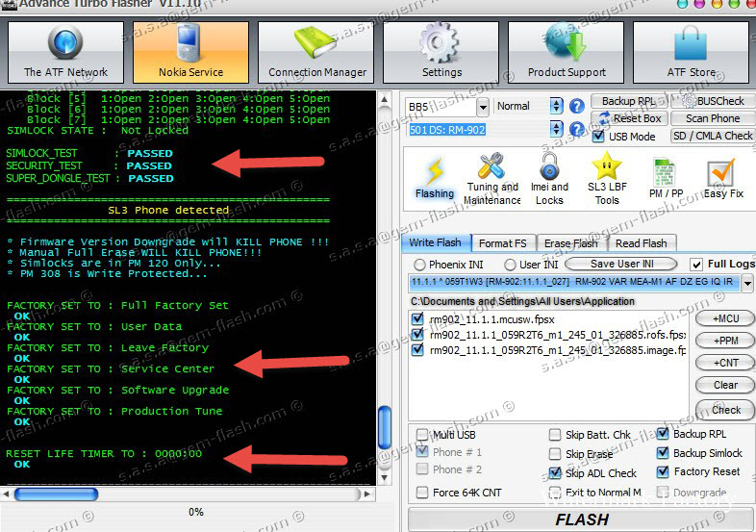Click Scan Phone button
The height and width of the screenshot is (532, 756).
click(x=713, y=118)
